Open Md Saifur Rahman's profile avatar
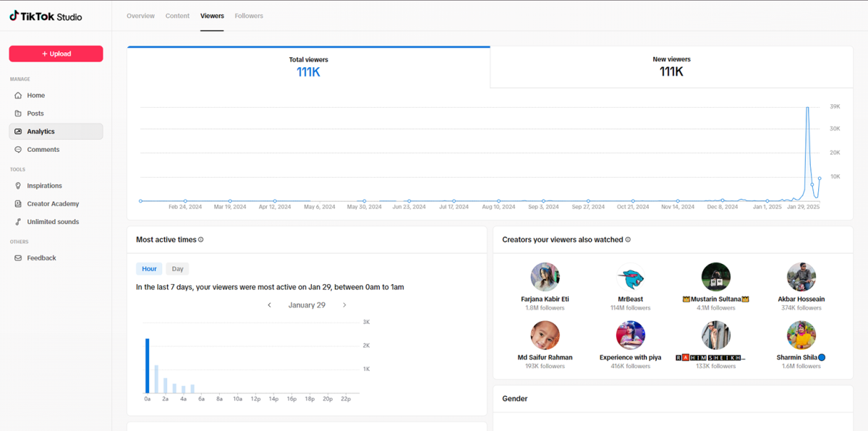This screenshot has width=868, height=431. [x=545, y=336]
